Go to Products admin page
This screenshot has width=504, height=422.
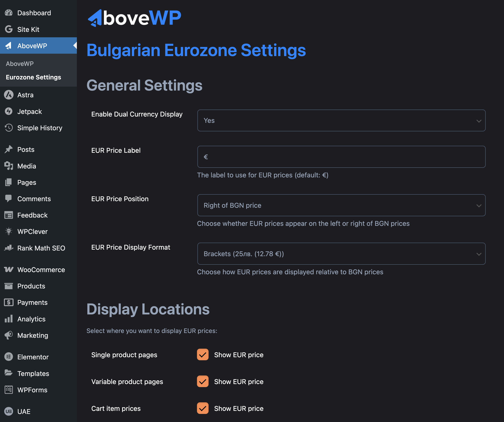(38, 286)
